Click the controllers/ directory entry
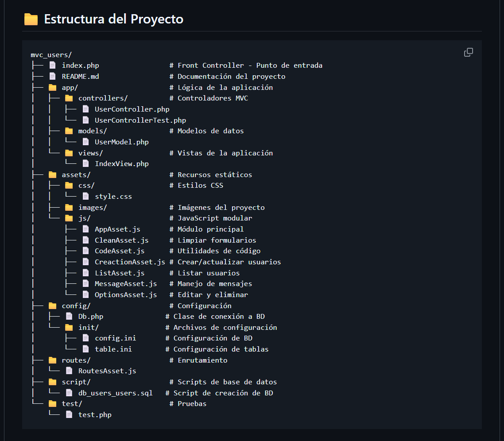 tap(103, 98)
